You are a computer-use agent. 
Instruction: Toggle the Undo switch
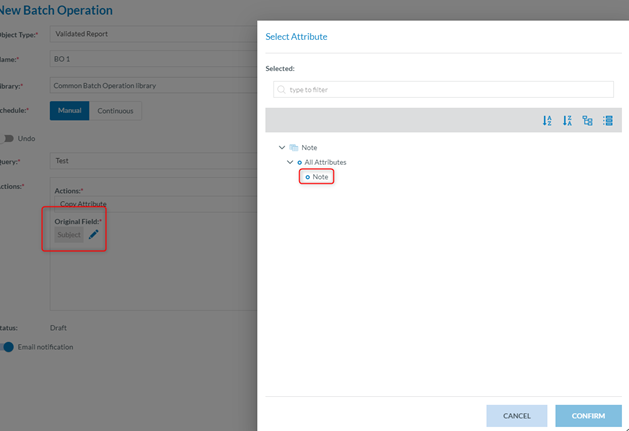7,138
